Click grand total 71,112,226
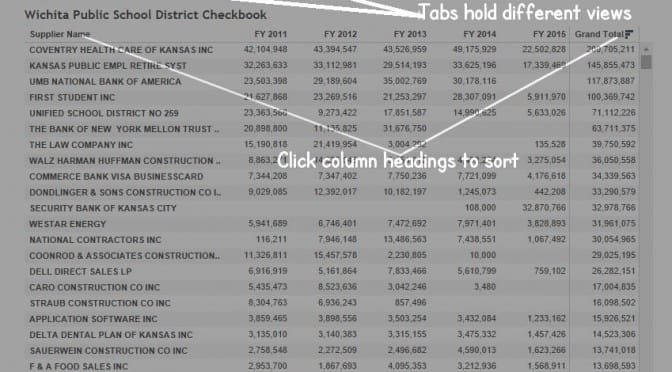This screenshot has height=372, width=672. (x=614, y=113)
